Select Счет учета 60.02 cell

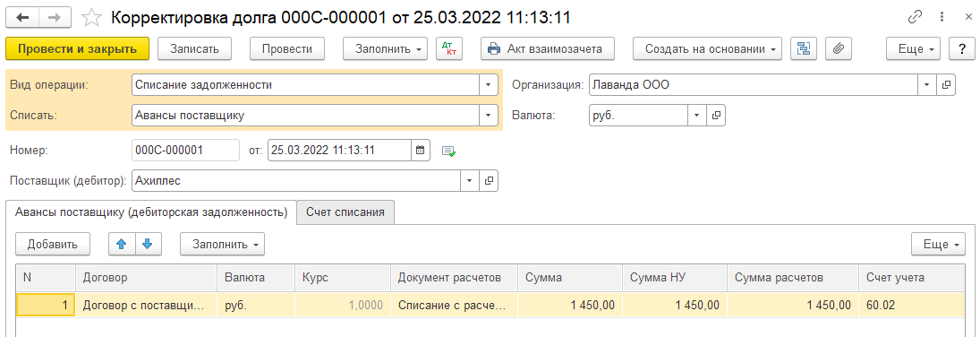click(911, 305)
